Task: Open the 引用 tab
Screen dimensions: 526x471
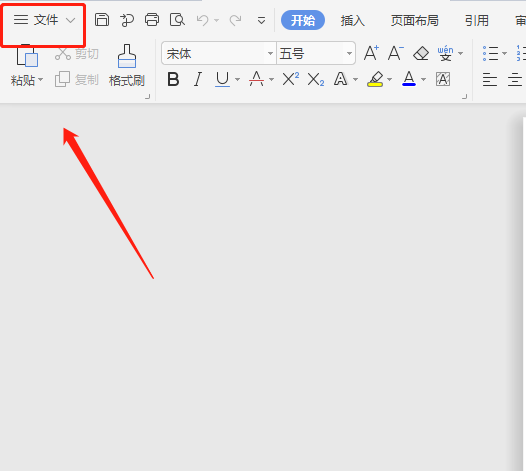Action: pos(477,21)
